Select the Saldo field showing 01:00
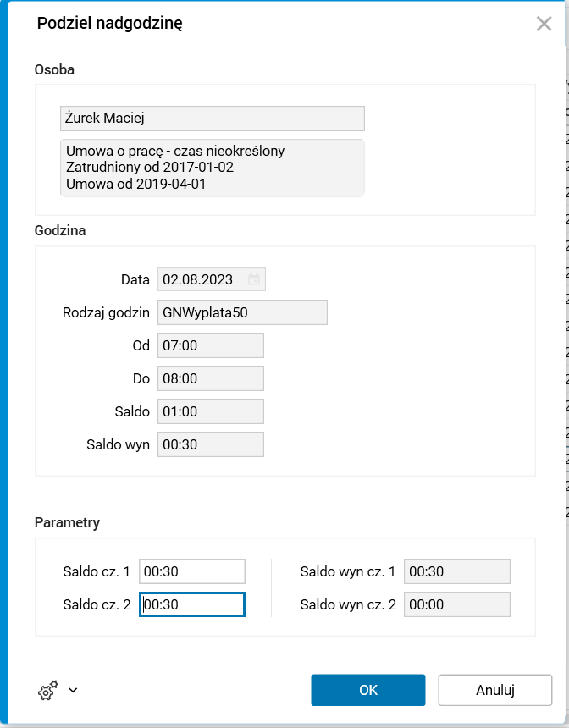Image resolution: width=569 pixels, height=728 pixels. (211, 411)
